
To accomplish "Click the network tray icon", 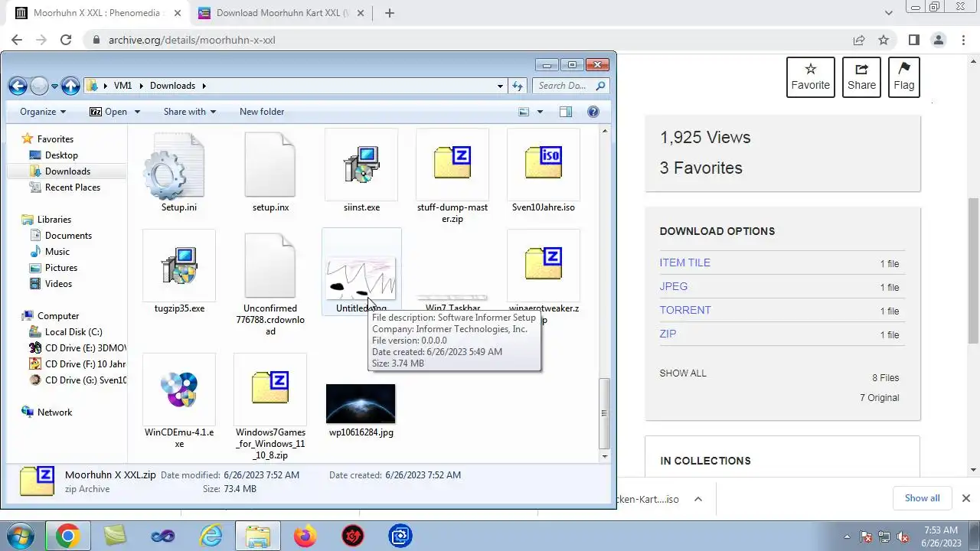I will pos(884,536).
